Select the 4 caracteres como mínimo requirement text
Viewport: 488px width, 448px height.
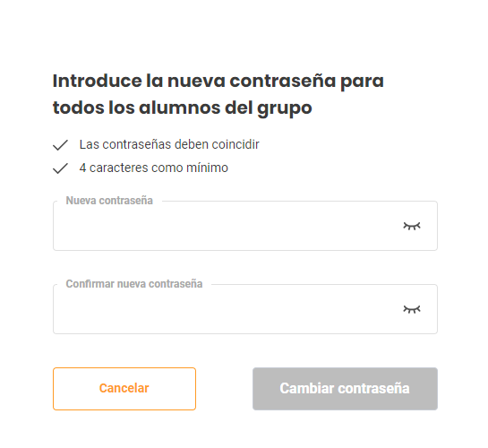tap(154, 168)
